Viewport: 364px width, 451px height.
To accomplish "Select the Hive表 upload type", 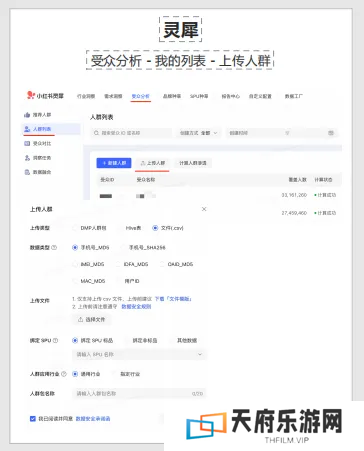I will [120, 228].
